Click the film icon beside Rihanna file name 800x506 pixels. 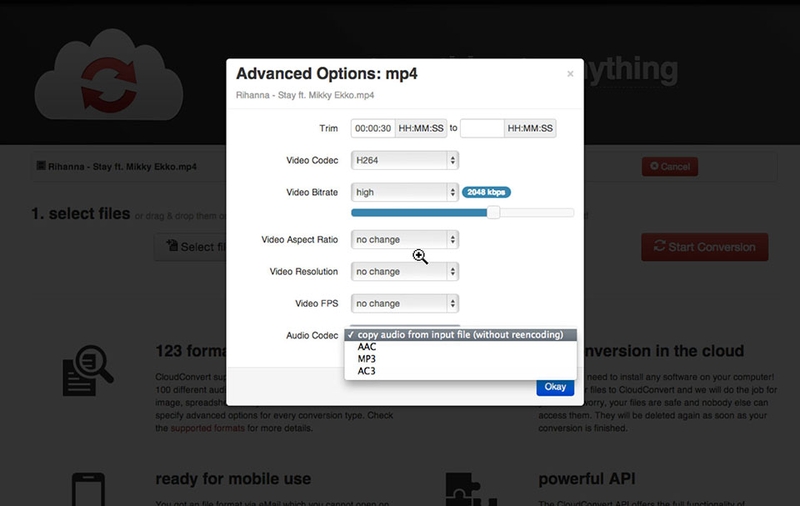(x=41, y=166)
